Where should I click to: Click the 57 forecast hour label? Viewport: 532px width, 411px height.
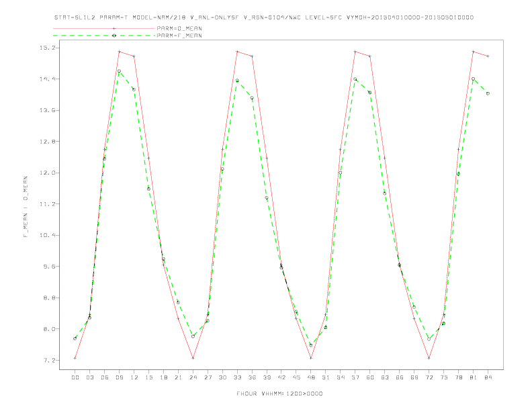point(355,377)
